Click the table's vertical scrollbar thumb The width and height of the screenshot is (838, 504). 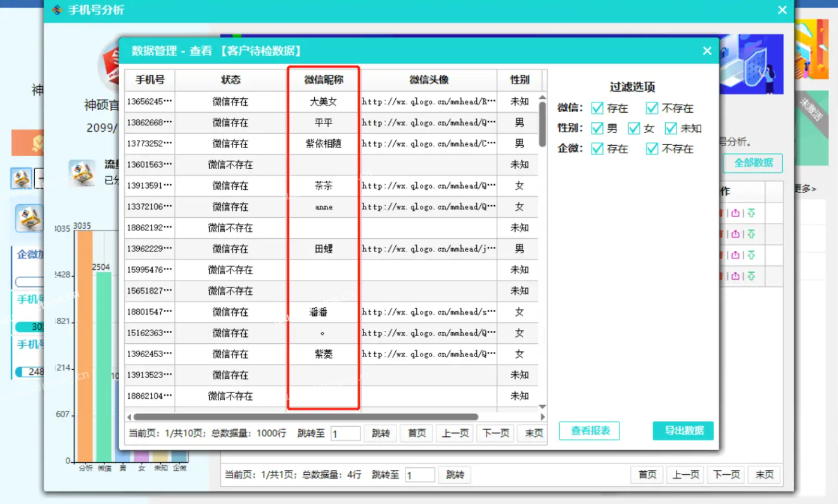point(543,124)
